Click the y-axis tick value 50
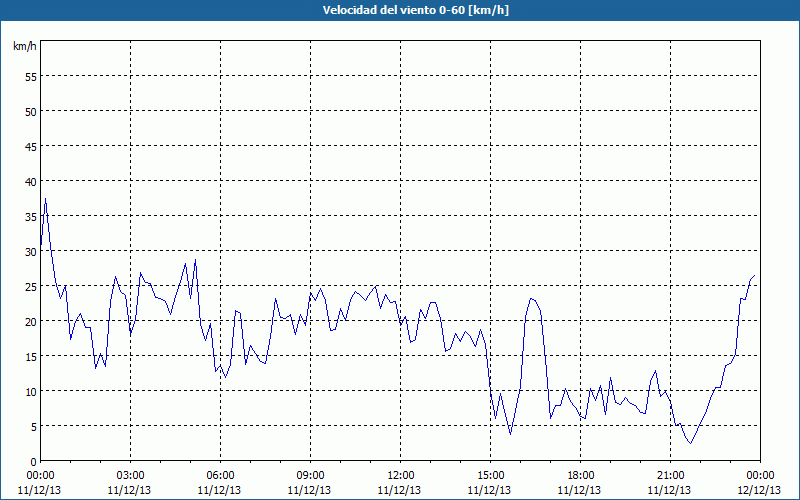800x500 pixels. (31, 111)
